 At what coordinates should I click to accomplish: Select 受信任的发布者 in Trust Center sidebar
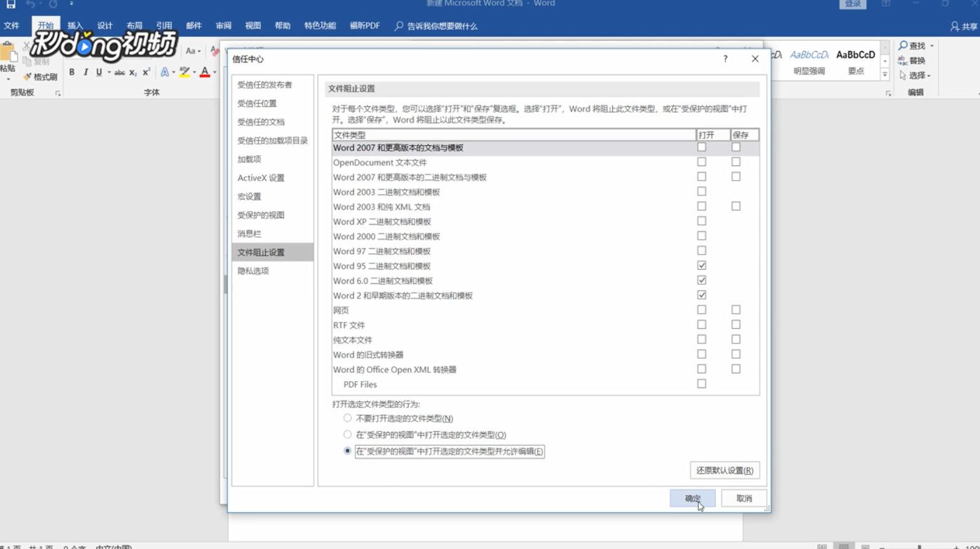pyautogui.click(x=272, y=85)
